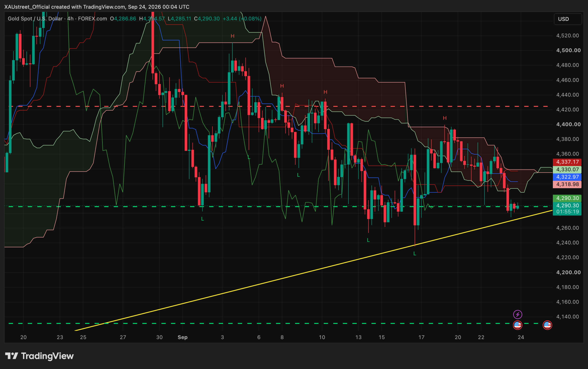The image size is (588, 369).
Task: Click the 15 date label on time axis
Action: point(382,337)
